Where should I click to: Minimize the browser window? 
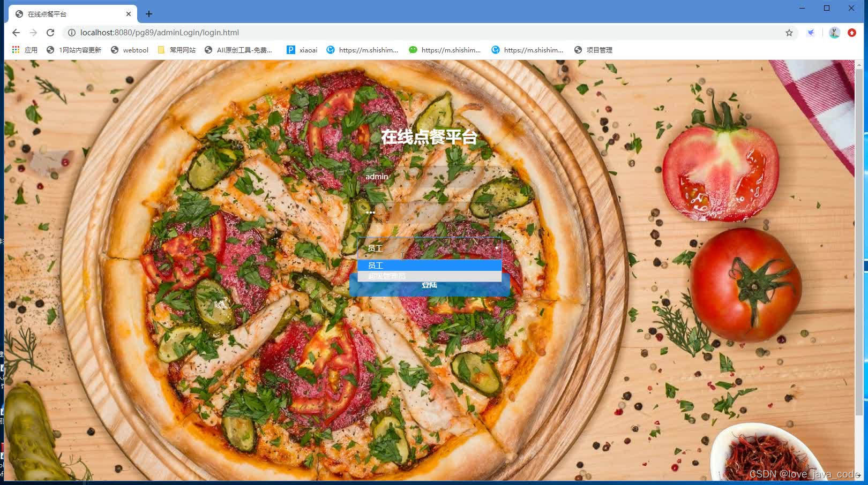pos(802,8)
